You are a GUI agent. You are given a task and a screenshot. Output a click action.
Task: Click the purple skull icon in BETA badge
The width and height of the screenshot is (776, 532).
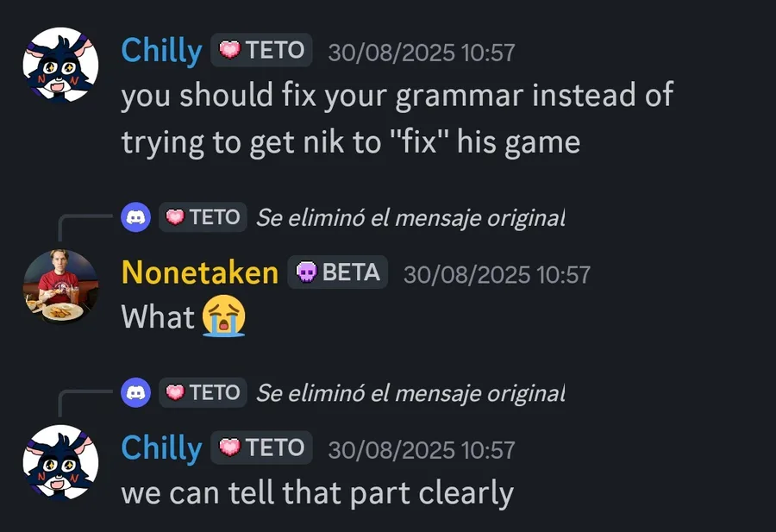(x=306, y=272)
